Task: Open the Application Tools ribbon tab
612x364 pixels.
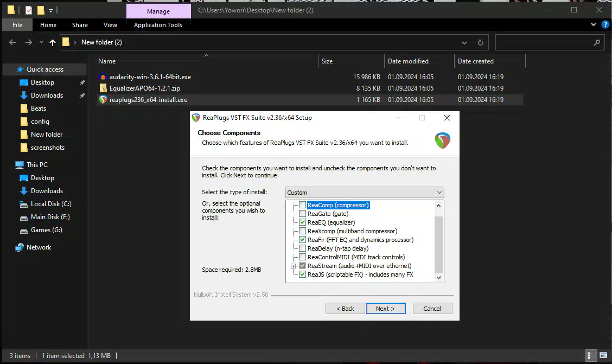Action: (x=158, y=24)
